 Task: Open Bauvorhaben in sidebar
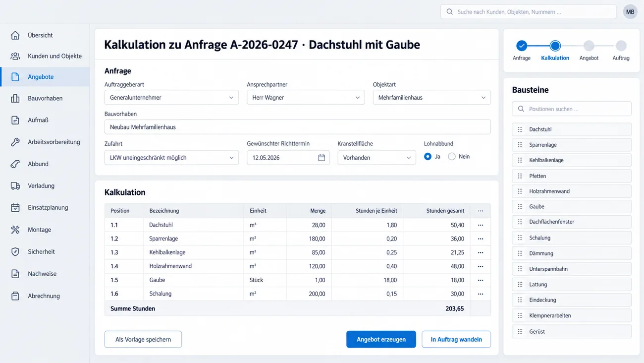pos(45,98)
